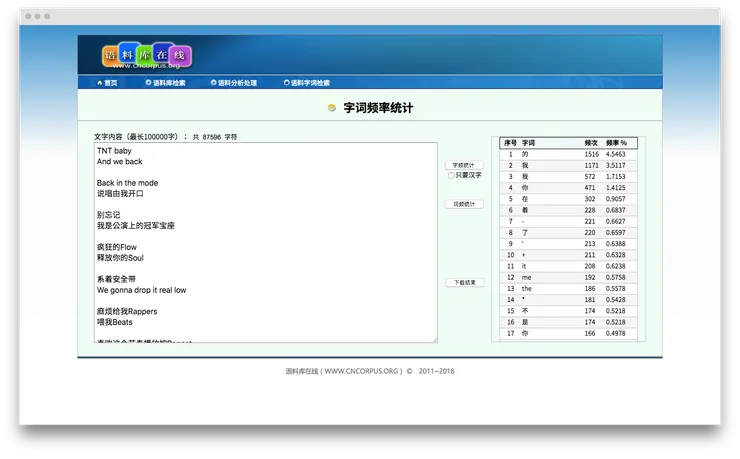Click the word "it" in results table
Screen dimensions: 740x459
tap(524, 266)
